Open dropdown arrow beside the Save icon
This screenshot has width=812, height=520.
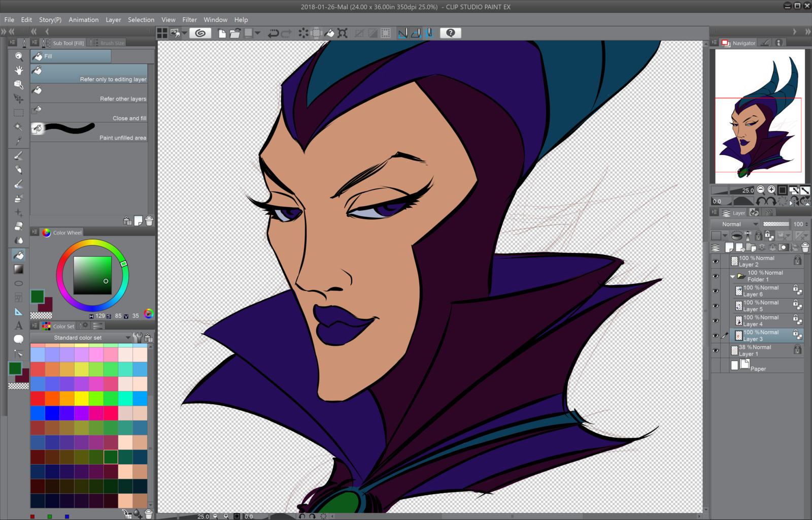point(258,33)
